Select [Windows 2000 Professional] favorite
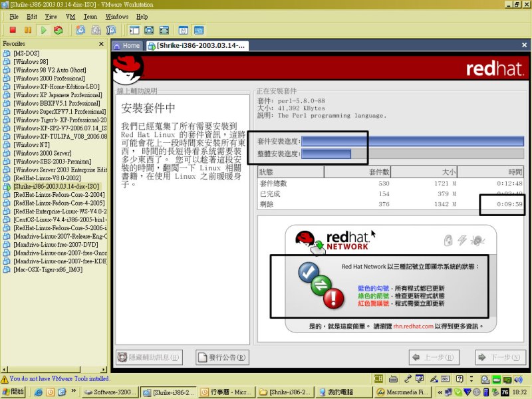 (49, 78)
